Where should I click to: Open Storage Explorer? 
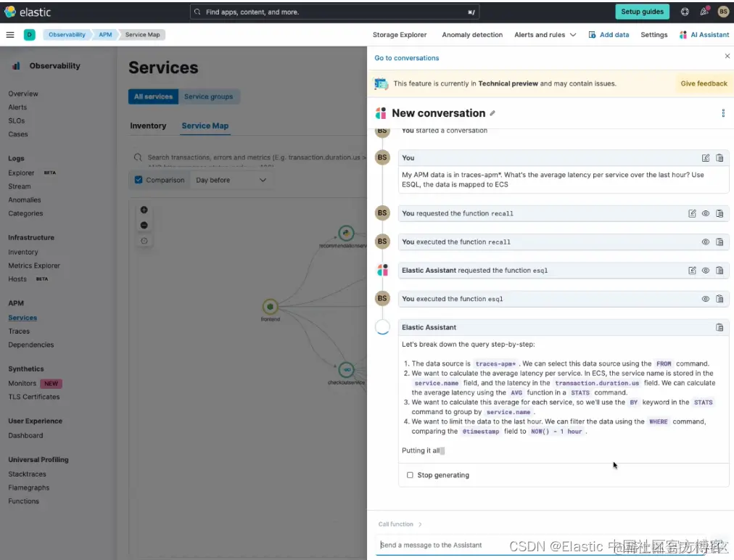click(400, 35)
